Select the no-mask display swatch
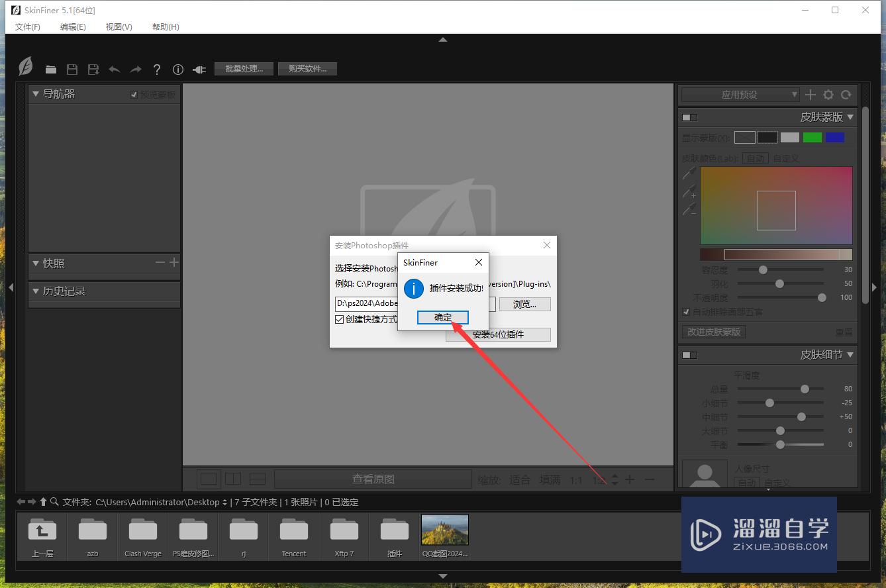Screen dimensions: 886x588 coord(745,137)
